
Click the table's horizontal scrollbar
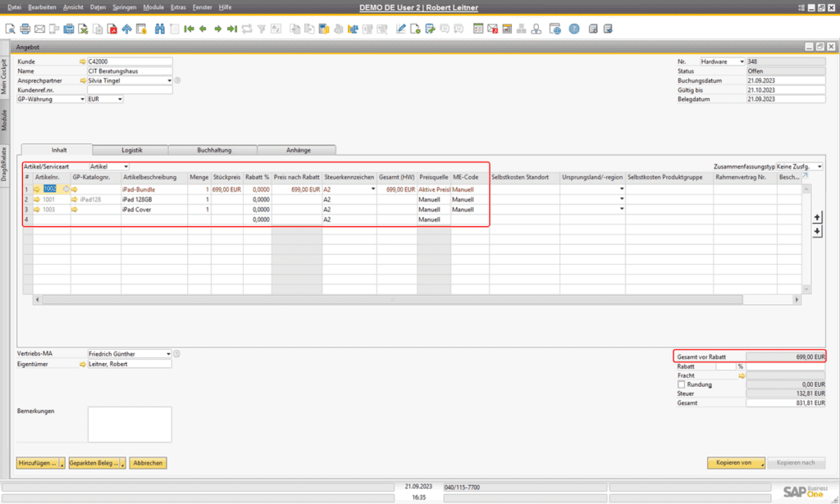[392, 300]
